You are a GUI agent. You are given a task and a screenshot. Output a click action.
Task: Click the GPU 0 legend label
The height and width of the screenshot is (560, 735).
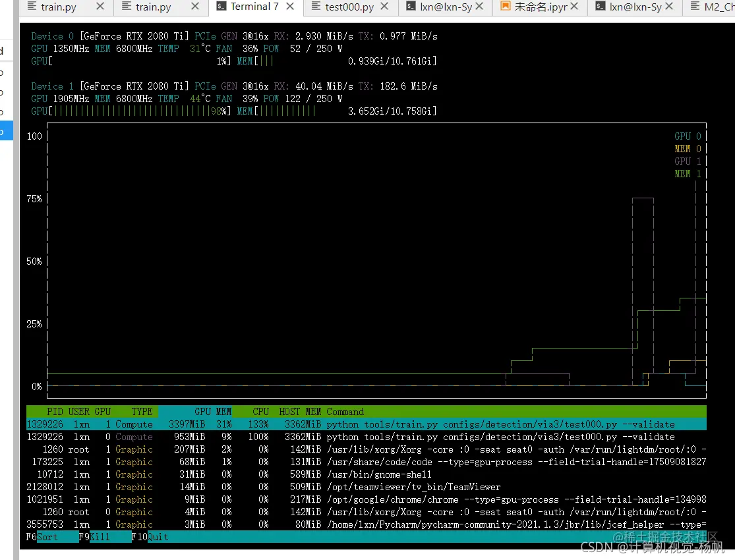click(688, 136)
